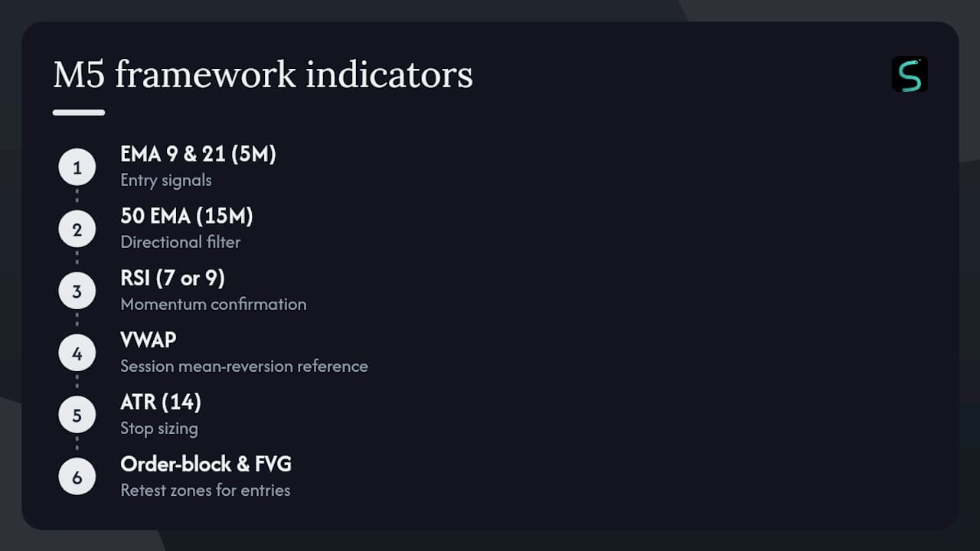Select the number 6 circle marker
Image resolution: width=980 pixels, height=551 pixels.
[x=77, y=478]
